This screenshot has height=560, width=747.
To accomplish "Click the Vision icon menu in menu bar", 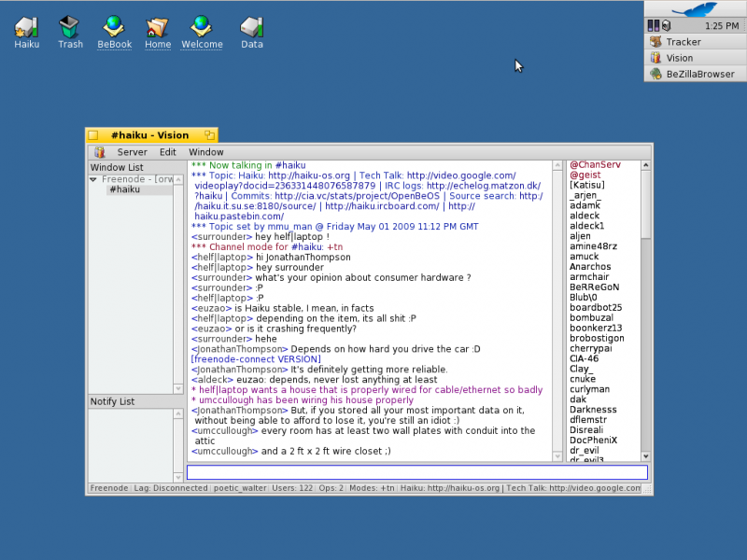I will [x=100, y=152].
